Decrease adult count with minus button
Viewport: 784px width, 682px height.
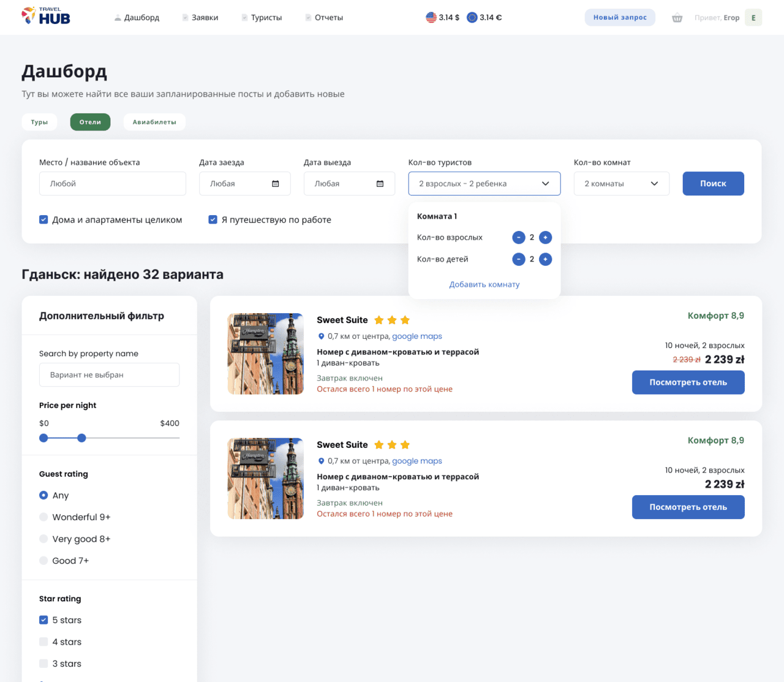(x=519, y=237)
